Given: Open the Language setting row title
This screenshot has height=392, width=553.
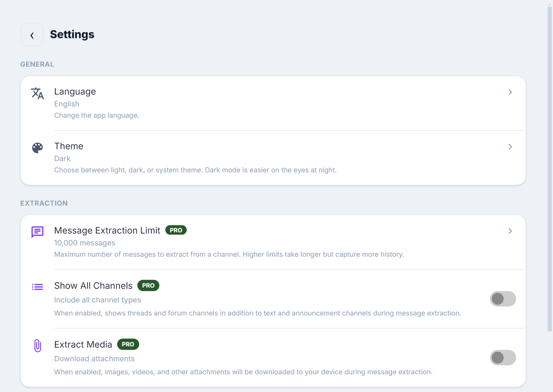Looking at the screenshot, I should 75,92.
